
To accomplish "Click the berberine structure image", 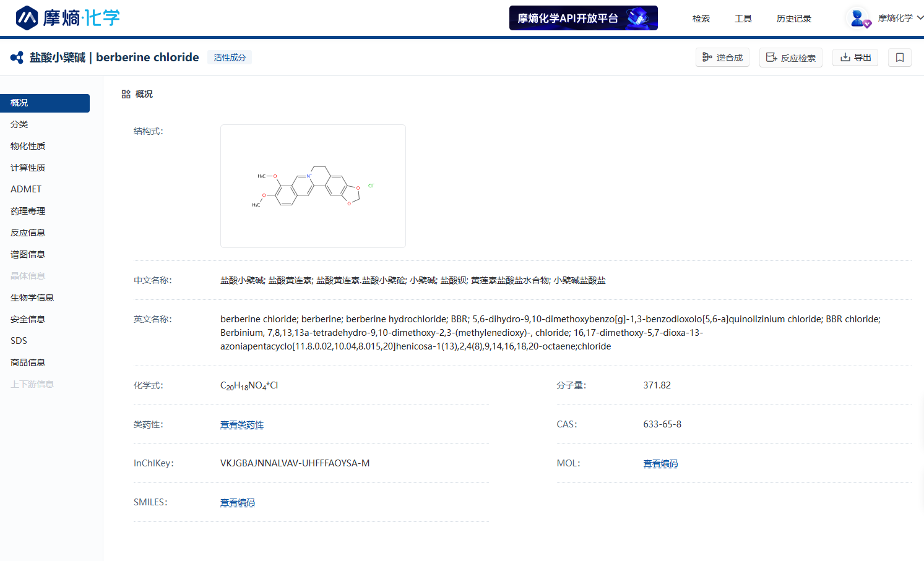I will [313, 186].
